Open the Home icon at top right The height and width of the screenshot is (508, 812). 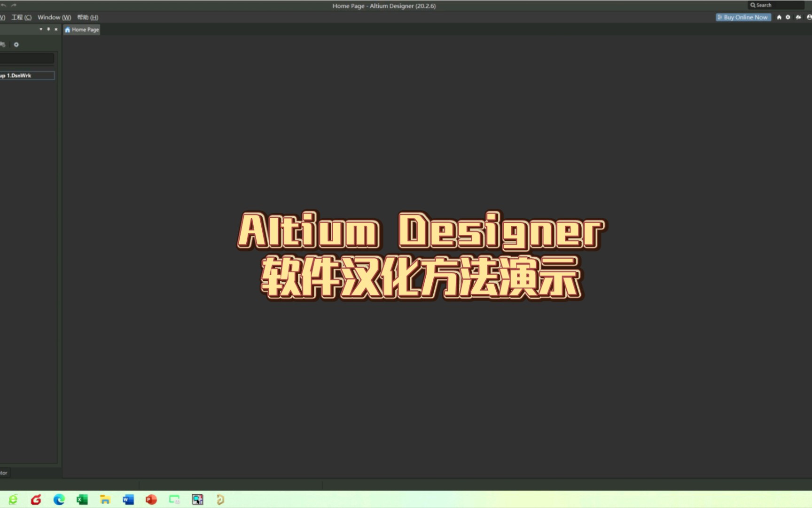(x=779, y=17)
